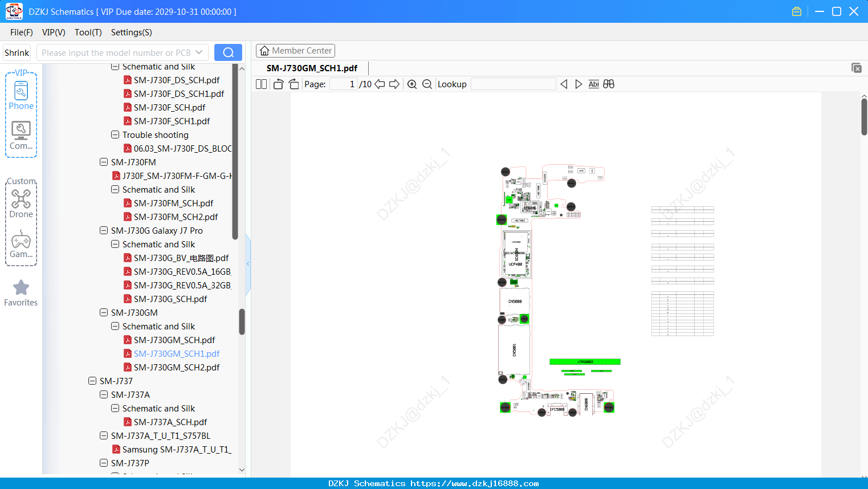Click the binoculars search icon
The image size is (868, 489).
tap(609, 84)
